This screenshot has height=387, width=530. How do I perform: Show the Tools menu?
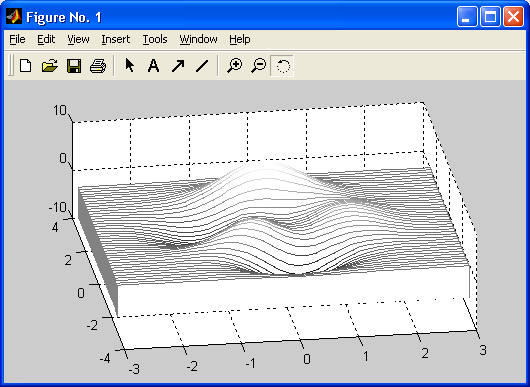(x=155, y=40)
